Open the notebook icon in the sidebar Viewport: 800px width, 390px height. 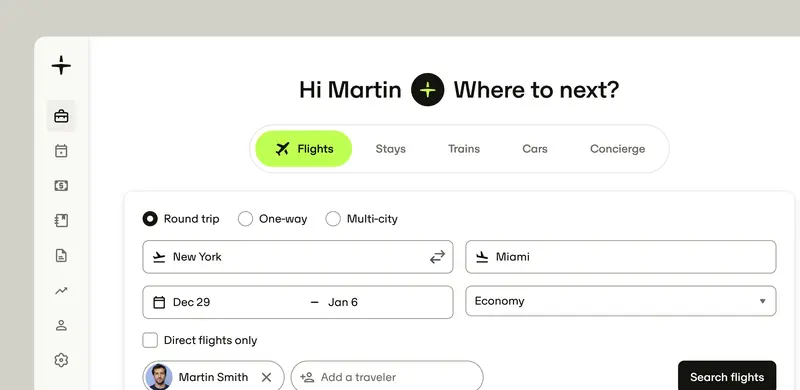pyautogui.click(x=61, y=221)
